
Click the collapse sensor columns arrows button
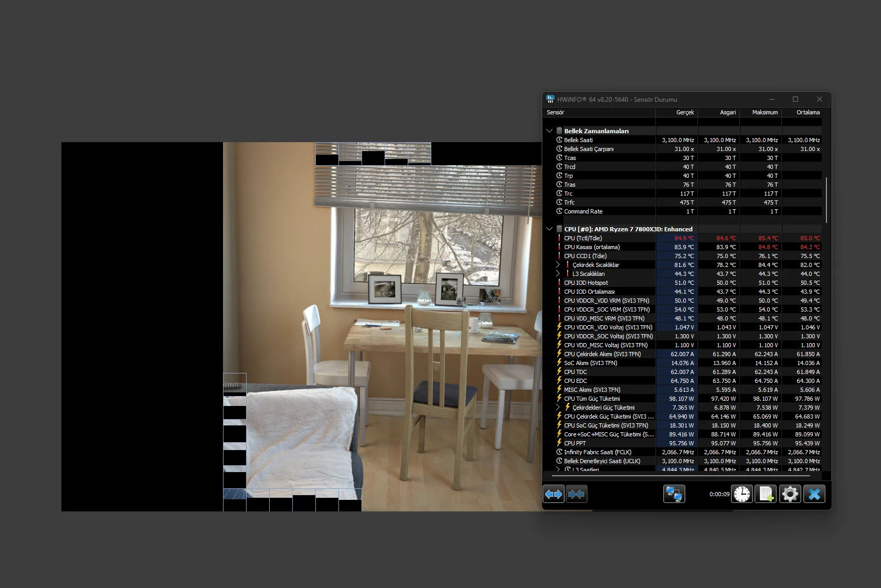click(576, 494)
